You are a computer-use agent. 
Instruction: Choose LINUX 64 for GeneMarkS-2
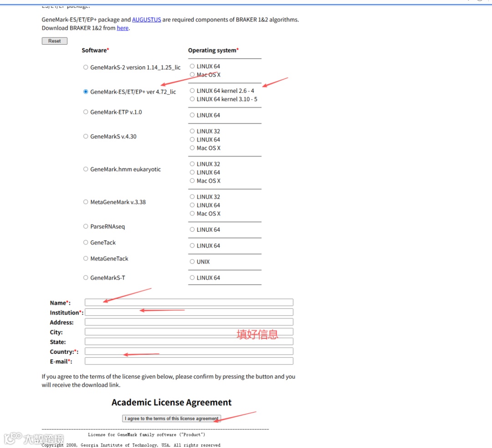pyautogui.click(x=192, y=66)
